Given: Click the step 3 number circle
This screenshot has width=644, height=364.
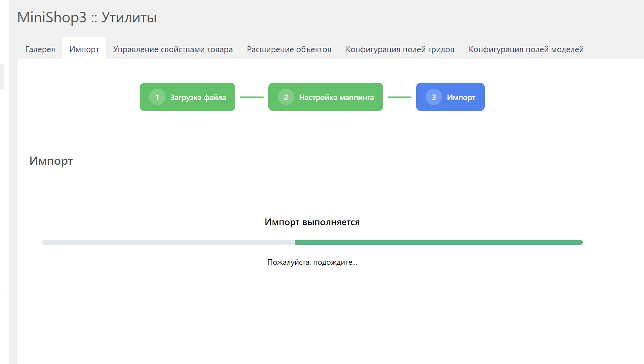Looking at the screenshot, I should (434, 97).
